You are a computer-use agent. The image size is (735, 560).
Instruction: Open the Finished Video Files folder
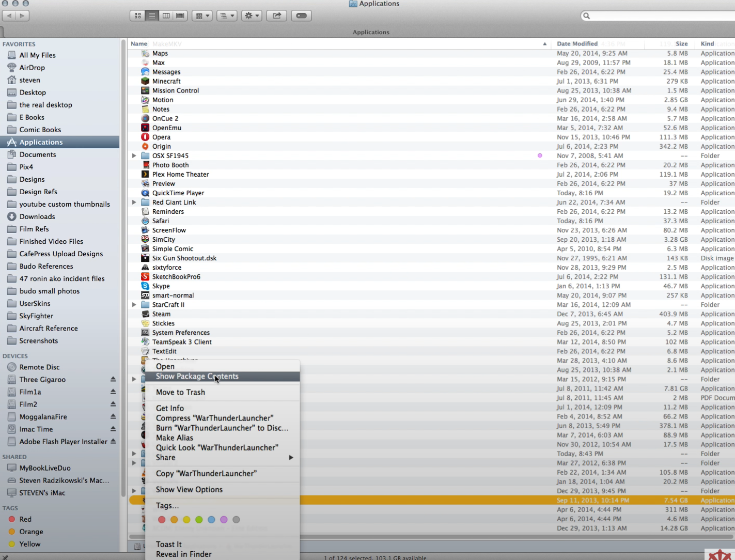click(51, 241)
